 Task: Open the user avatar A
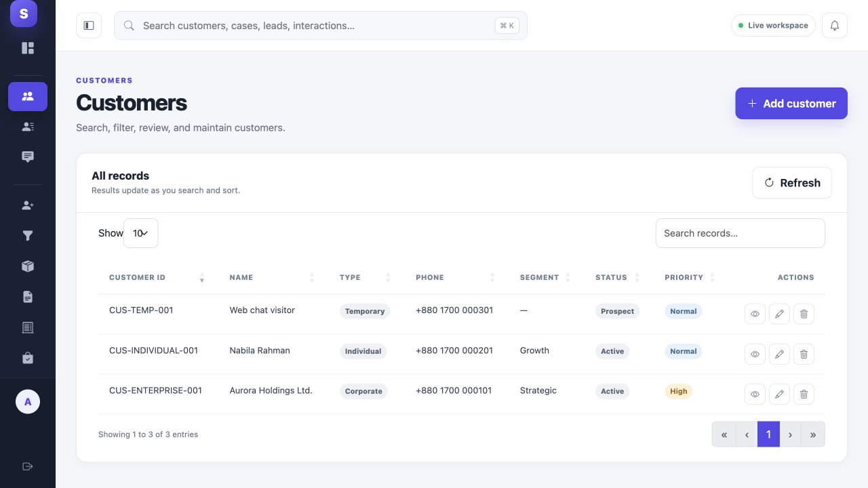pyautogui.click(x=28, y=402)
